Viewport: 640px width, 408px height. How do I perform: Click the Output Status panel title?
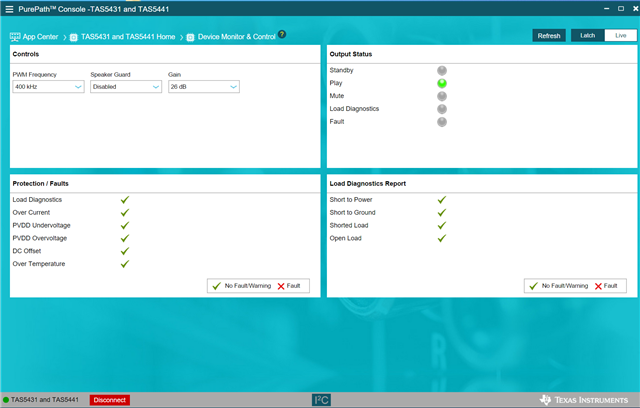[351, 54]
